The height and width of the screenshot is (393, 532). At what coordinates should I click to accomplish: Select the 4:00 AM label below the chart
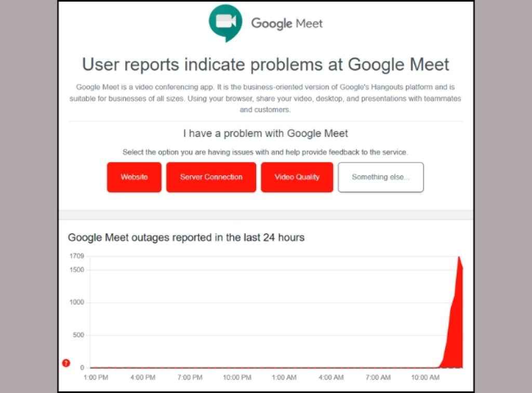click(331, 377)
